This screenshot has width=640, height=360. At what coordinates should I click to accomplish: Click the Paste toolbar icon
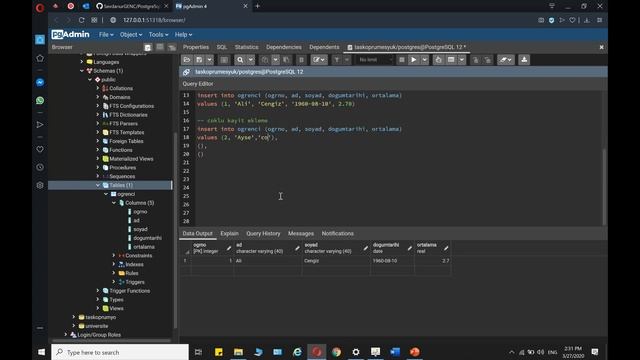point(286,60)
